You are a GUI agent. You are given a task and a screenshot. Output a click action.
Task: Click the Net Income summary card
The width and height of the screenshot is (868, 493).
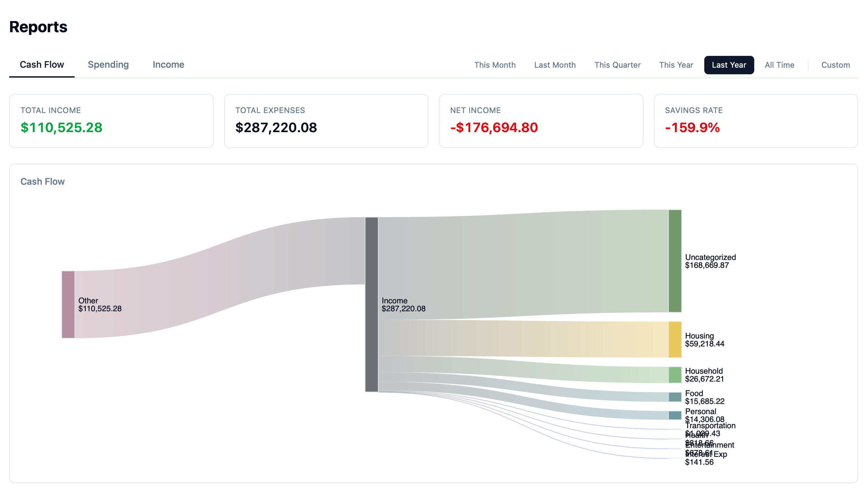(x=541, y=121)
